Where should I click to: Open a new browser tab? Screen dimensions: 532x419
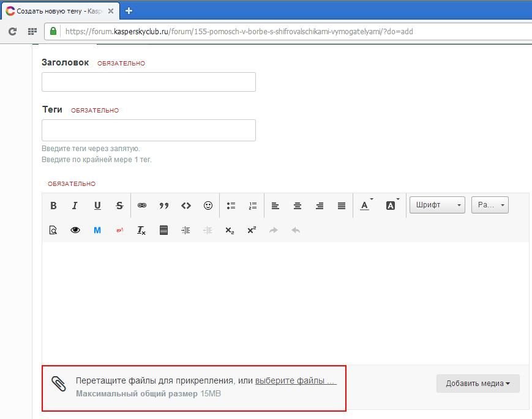pyautogui.click(x=129, y=10)
